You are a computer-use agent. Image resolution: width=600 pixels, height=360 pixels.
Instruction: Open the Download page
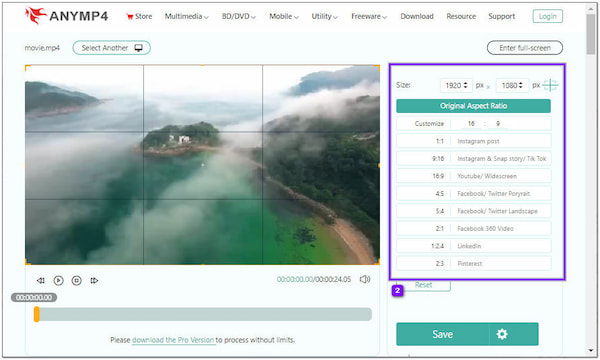click(x=417, y=16)
